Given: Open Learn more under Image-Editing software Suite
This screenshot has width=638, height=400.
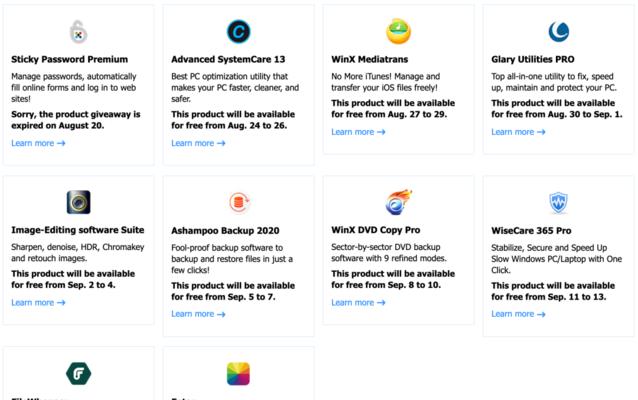Looking at the screenshot, I should point(38,303).
